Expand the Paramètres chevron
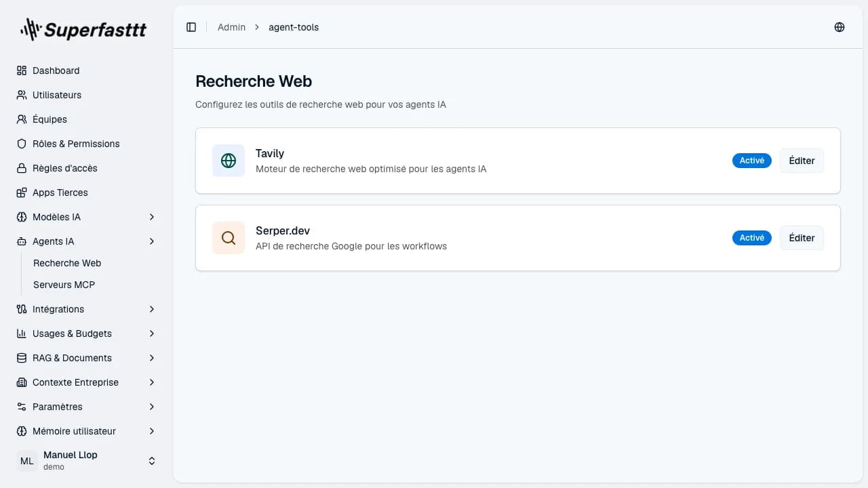 pyautogui.click(x=152, y=407)
